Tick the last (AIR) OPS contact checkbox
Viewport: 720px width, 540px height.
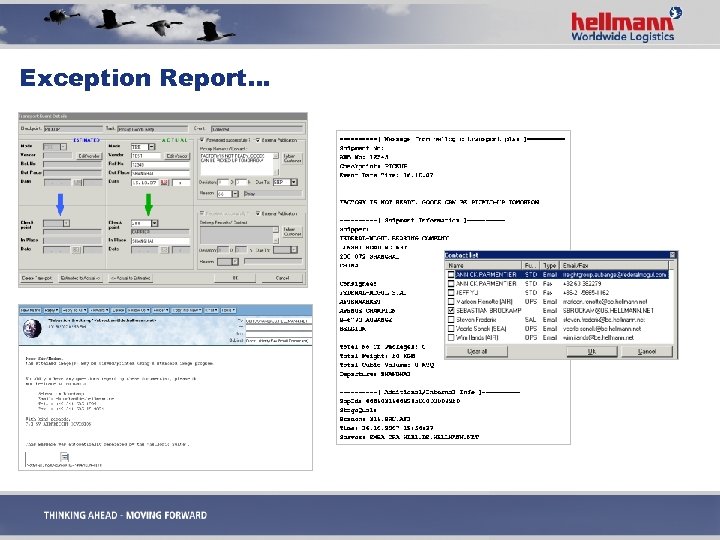[x=451, y=338]
